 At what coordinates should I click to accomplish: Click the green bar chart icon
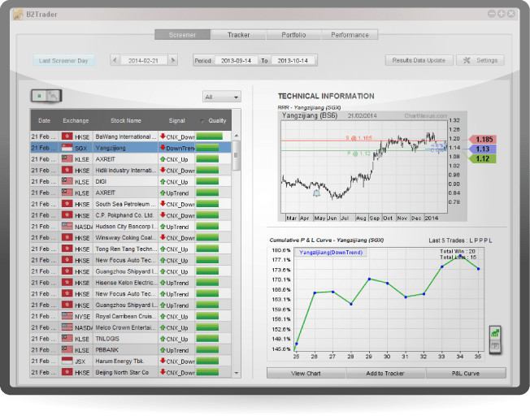pos(494,333)
